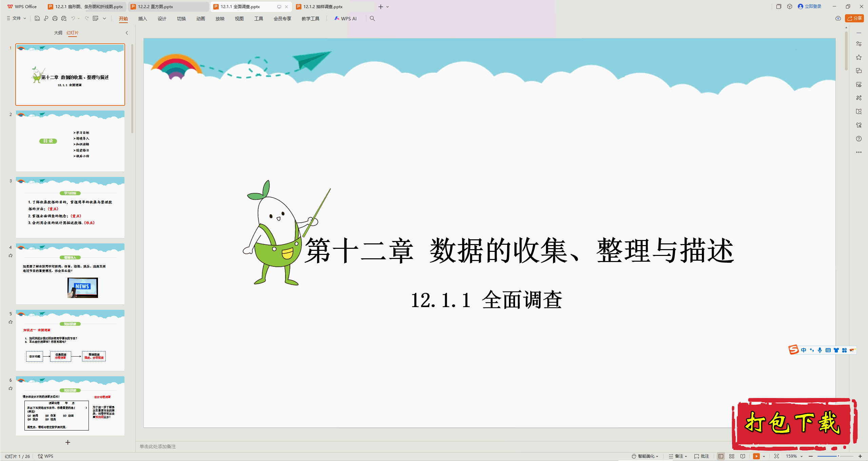868x461 pixels.
Task: Open Print Preview icon
Action: coord(64,19)
